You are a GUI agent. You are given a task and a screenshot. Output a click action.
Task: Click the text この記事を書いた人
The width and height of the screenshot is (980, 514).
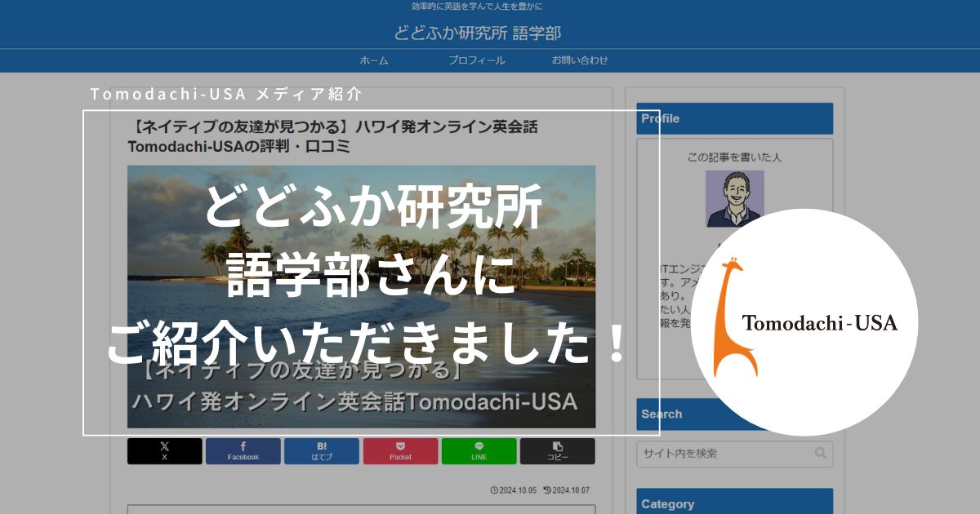point(735,157)
